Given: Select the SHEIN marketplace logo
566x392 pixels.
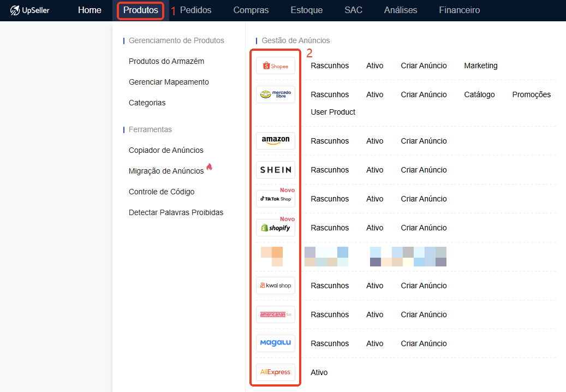Looking at the screenshot, I should pos(276,170).
